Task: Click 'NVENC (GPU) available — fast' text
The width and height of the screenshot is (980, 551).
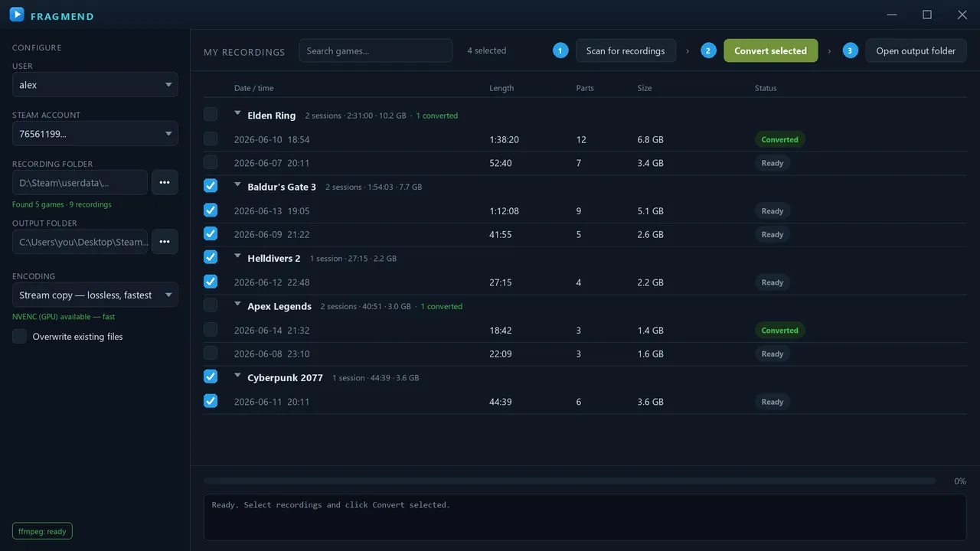Action: click(x=64, y=316)
